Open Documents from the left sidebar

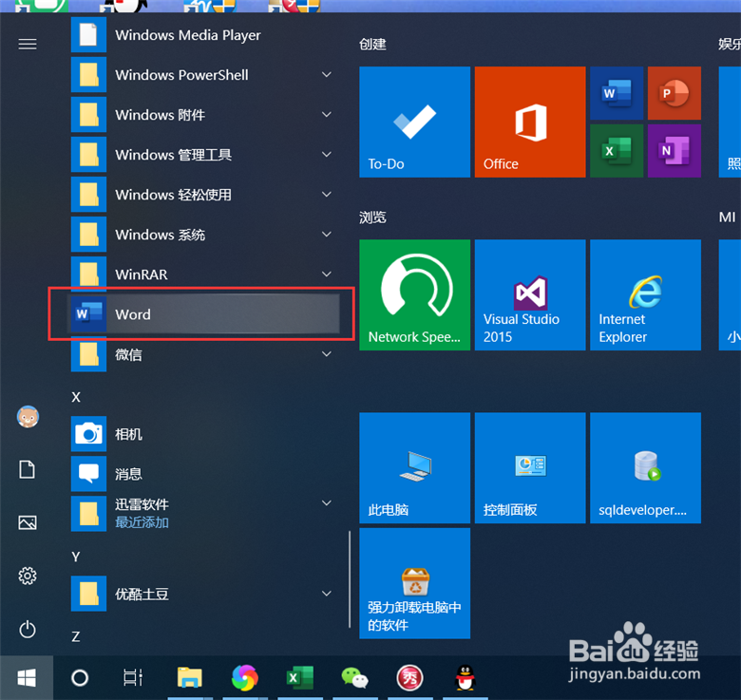coord(27,470)
